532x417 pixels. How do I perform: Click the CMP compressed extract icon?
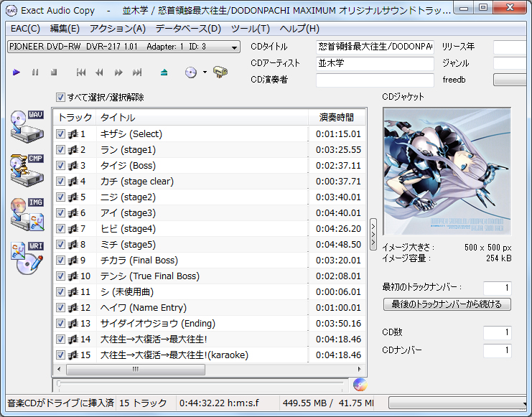click(x=27, y=170)
